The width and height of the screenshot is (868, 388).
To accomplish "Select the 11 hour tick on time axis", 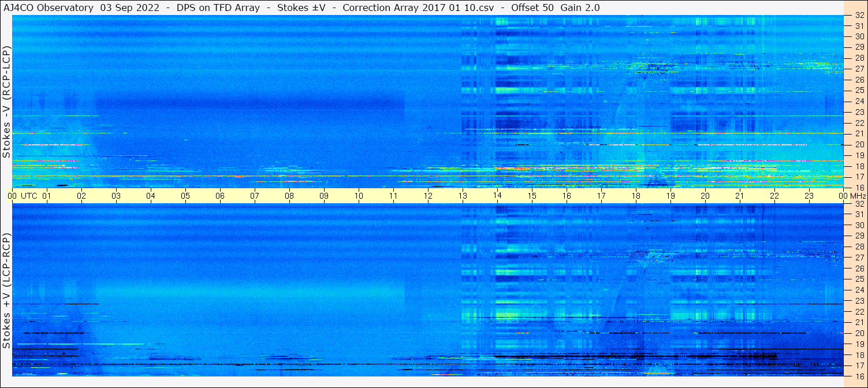I will [x=393, y=196].
